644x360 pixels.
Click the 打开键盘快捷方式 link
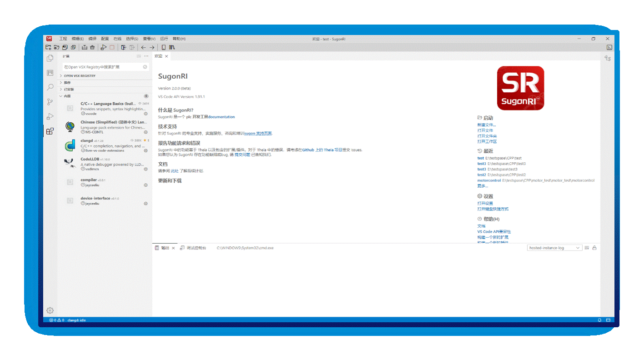(x=493, y=209)
